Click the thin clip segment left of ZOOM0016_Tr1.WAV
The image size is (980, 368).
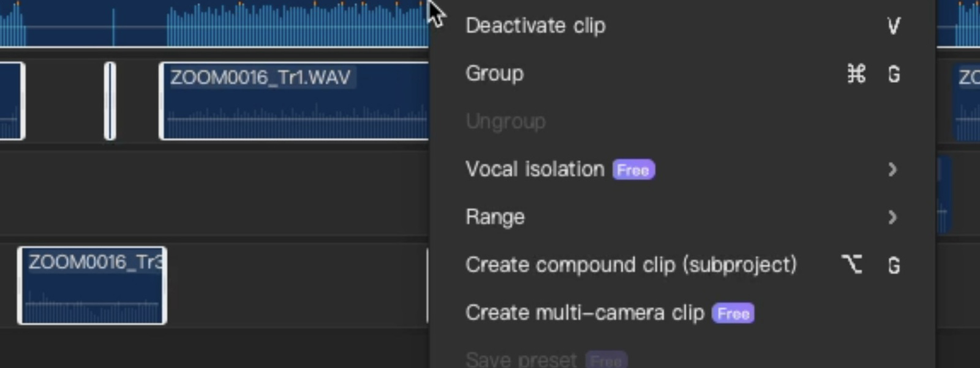click(110, 101)
